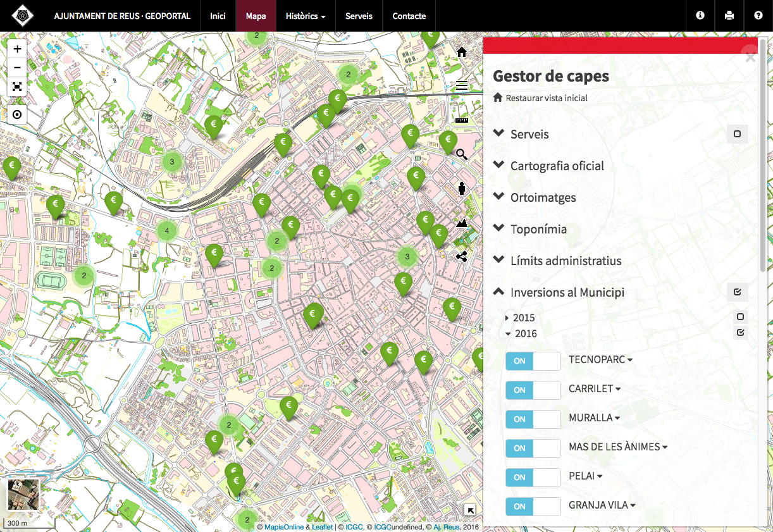This screenshot has width=773, height=532.
Task: Open Contacte menu item
Action: [409, 16]
